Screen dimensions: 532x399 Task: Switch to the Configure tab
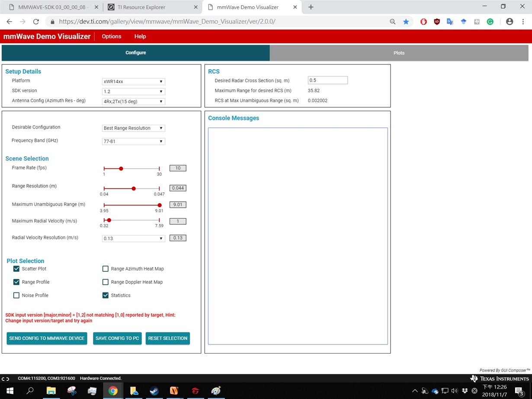point(136,53)
